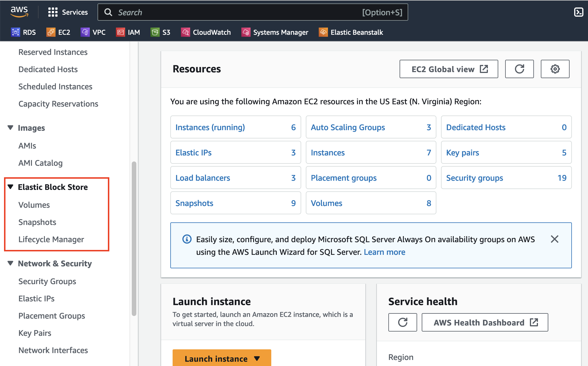Open the AWS CloudShell icon
This screenshot has width=588, height=366.
[578, 12]
